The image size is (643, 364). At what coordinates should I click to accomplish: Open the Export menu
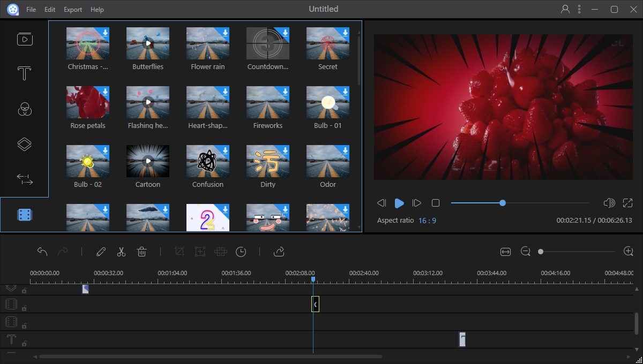tap(73, 10)
